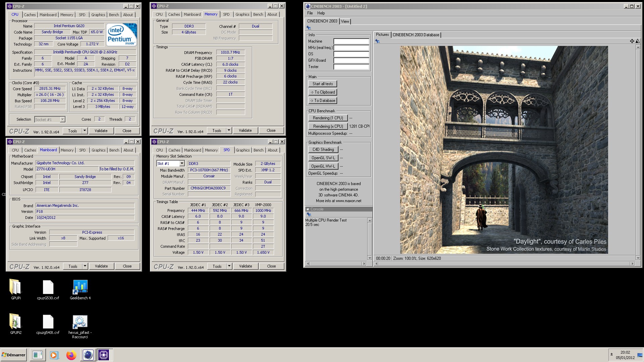
Task: Click the first taskbar icon beside Démarrer
Action: pyautogui.click(x=38, y=355)
